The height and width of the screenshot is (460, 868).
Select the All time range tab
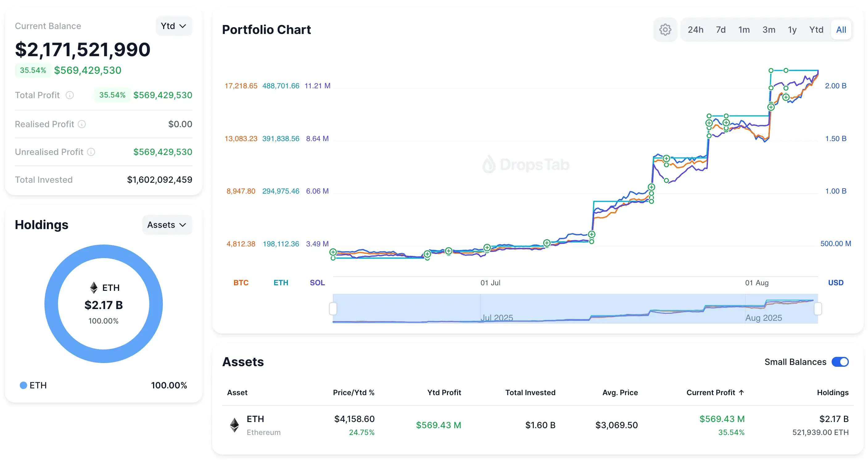click(x=841, y=29)
